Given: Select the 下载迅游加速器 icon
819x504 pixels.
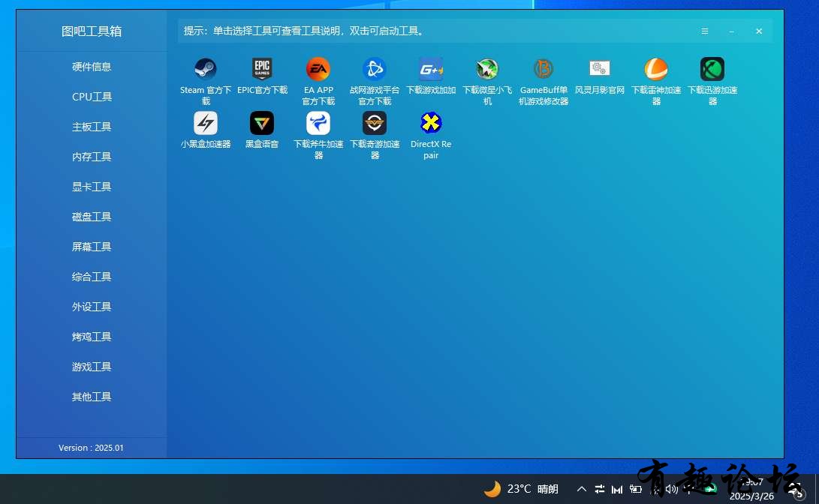Looking at the screenshot, I should click(712, 68).
